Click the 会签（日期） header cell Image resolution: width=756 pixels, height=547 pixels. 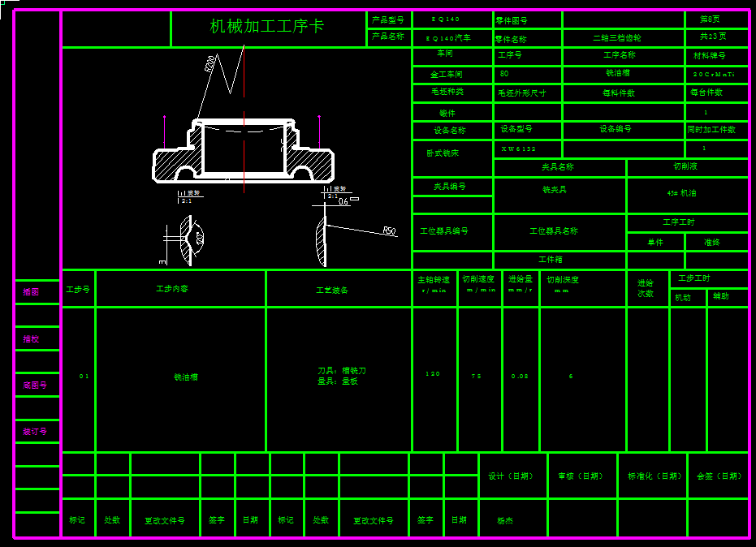click(719, 476)
